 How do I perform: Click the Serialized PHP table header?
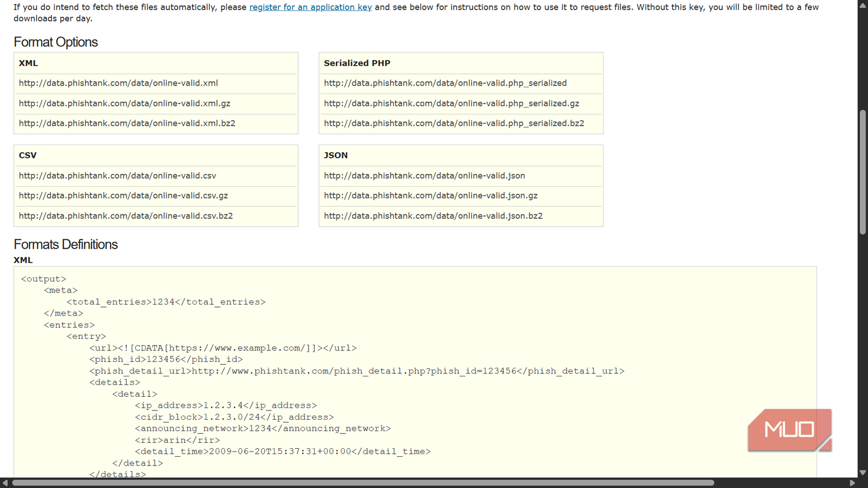(357, 63)
